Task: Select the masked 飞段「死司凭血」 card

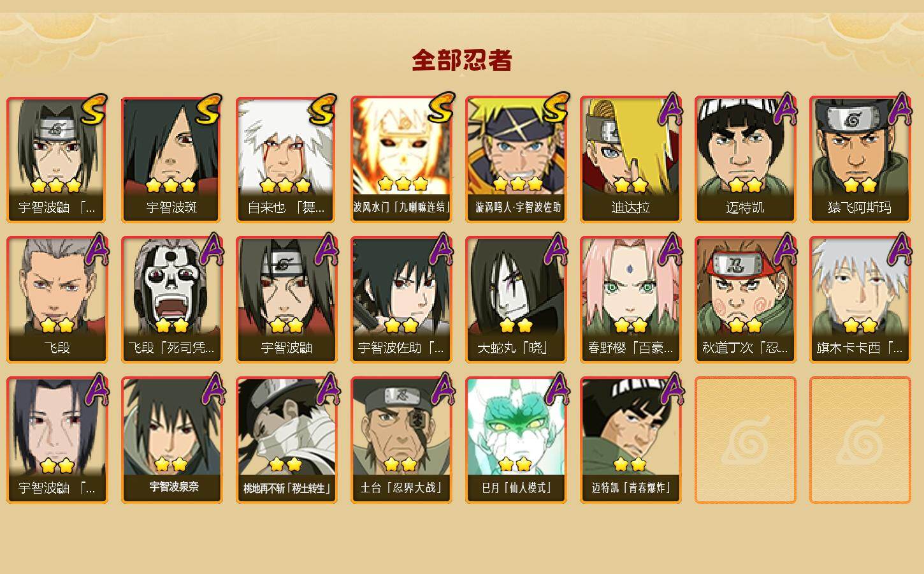Action: coord(172,300)
